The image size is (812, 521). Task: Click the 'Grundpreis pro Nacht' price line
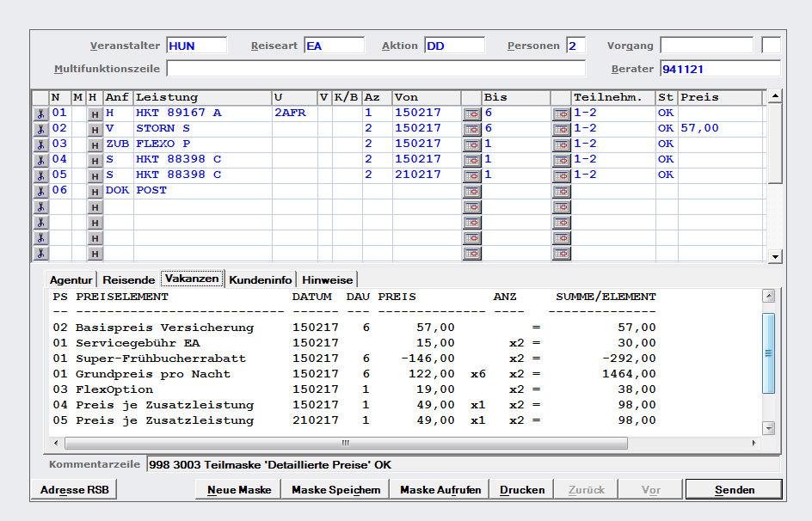[354, 373]
